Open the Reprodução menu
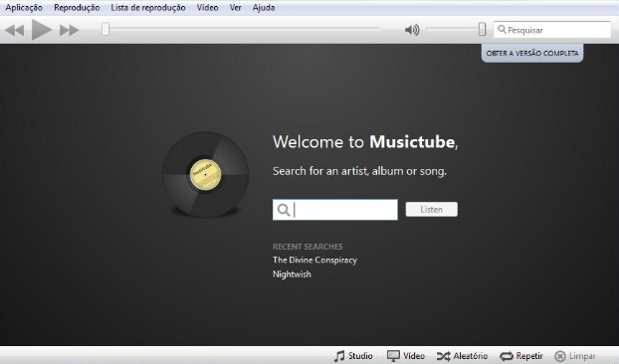Viewport: 619px width, 364px height. coord(77,8)
